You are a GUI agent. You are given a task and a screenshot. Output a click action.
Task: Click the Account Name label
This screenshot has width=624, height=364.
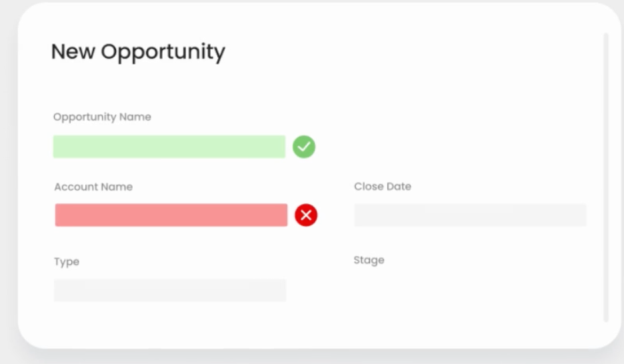click(x=93, y=187)
